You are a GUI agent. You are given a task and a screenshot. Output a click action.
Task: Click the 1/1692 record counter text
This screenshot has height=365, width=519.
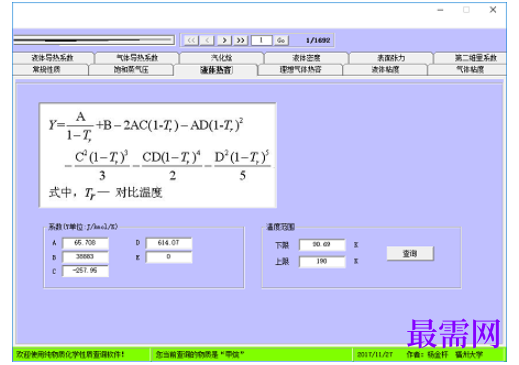(318, 41)
